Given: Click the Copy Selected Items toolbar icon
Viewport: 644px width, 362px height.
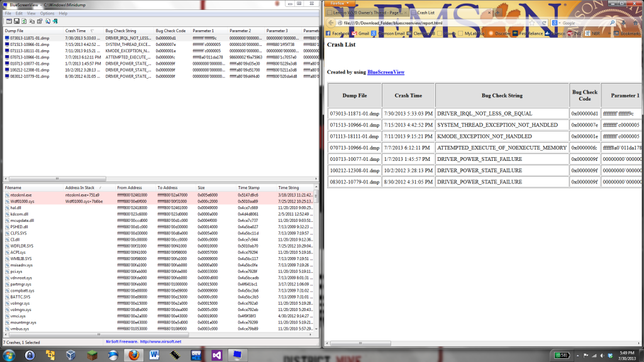Looking at the screenshot, I should pyautogui.click(x=32, y=21).
